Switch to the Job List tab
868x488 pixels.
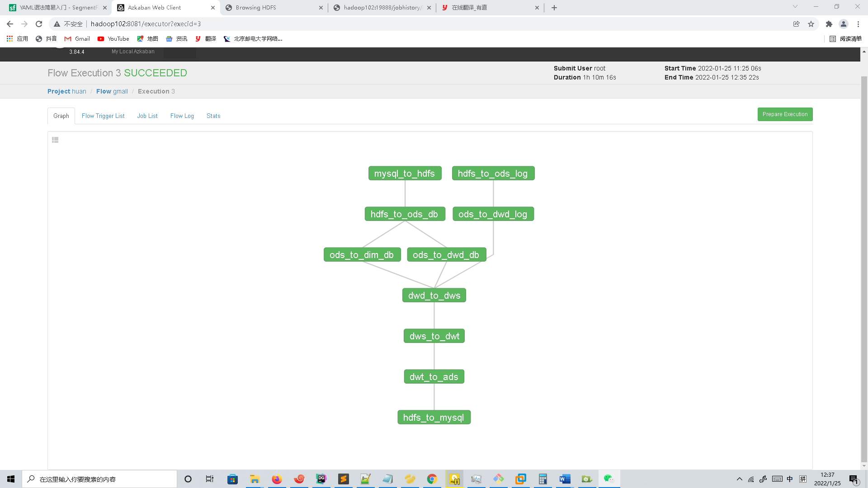[147, 116]
